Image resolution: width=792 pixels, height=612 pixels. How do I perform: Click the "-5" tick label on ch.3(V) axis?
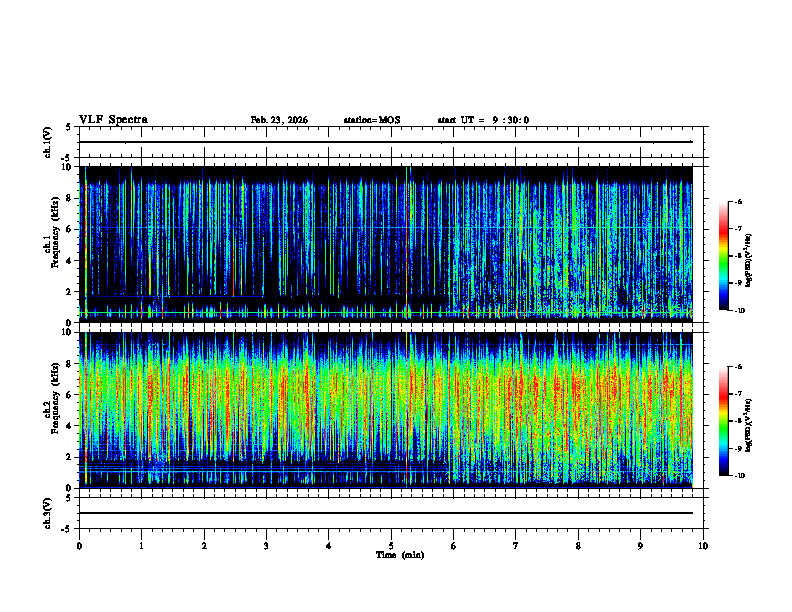tap(66, 529)
